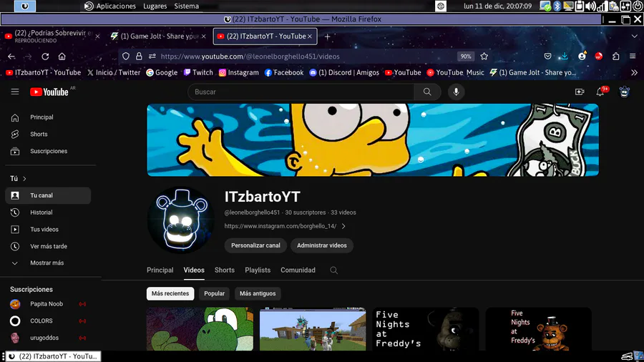This screenshot has width=644, height=362.
Task: Bookmark this page with the star icon
Action: (x=484, y=57)
